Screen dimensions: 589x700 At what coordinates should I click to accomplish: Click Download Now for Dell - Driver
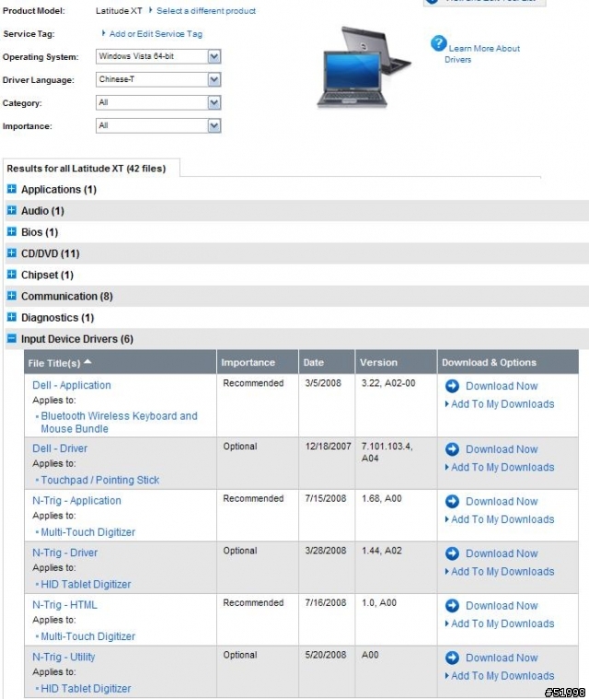click(502, 449)
